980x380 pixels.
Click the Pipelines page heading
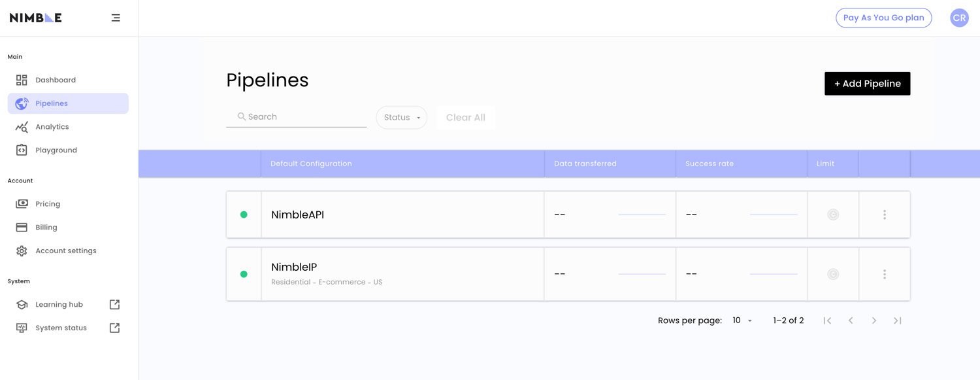click(x=267, y=80)
